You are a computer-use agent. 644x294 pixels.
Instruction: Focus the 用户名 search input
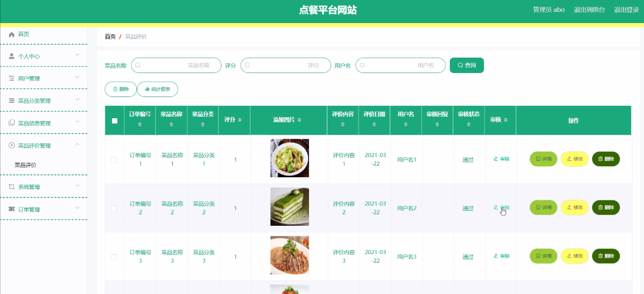pos(401,65)
